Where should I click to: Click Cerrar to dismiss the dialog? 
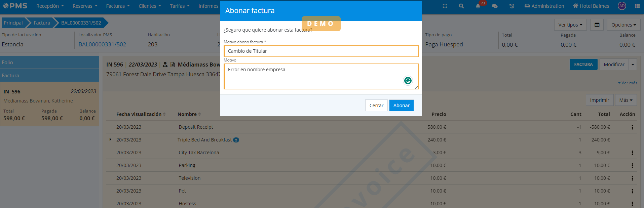(376, 106)
